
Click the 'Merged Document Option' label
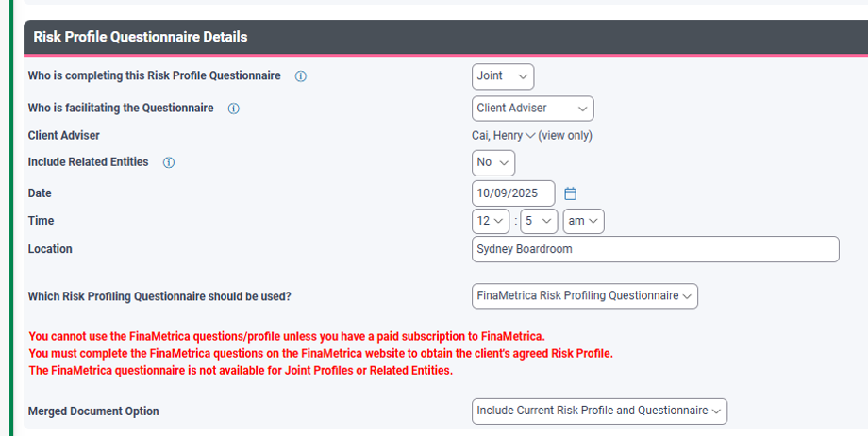(93, 411)
